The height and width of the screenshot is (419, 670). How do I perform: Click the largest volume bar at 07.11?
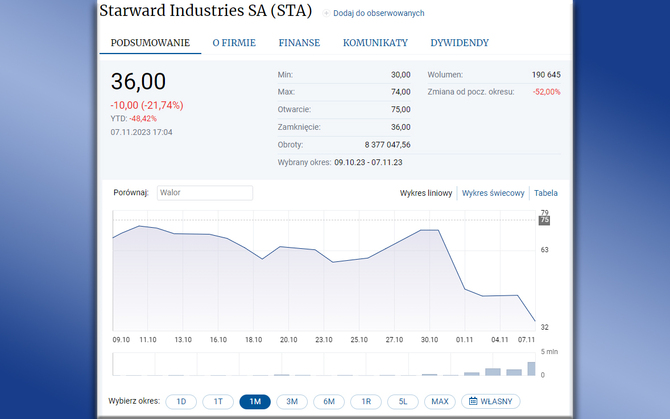click(x=531, y=369)
